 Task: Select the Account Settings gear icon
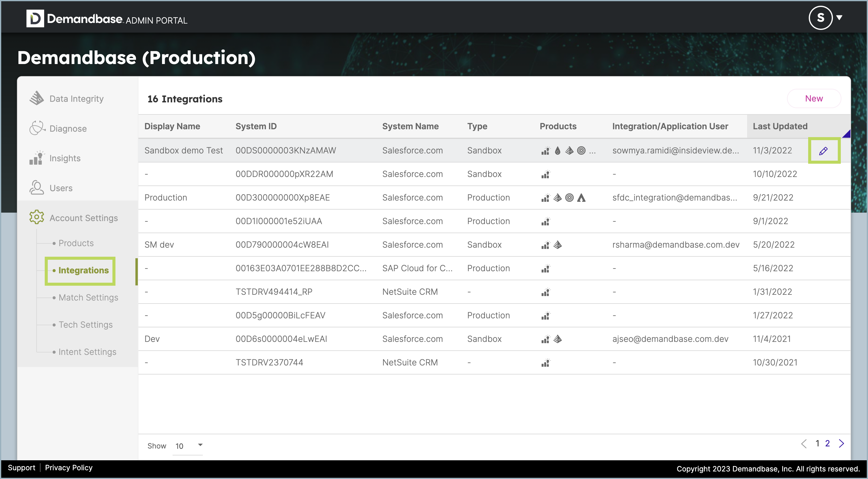click(36, 217)
